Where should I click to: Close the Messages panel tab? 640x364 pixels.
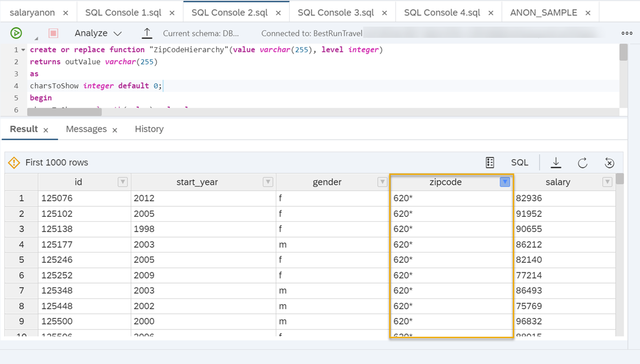115,130
